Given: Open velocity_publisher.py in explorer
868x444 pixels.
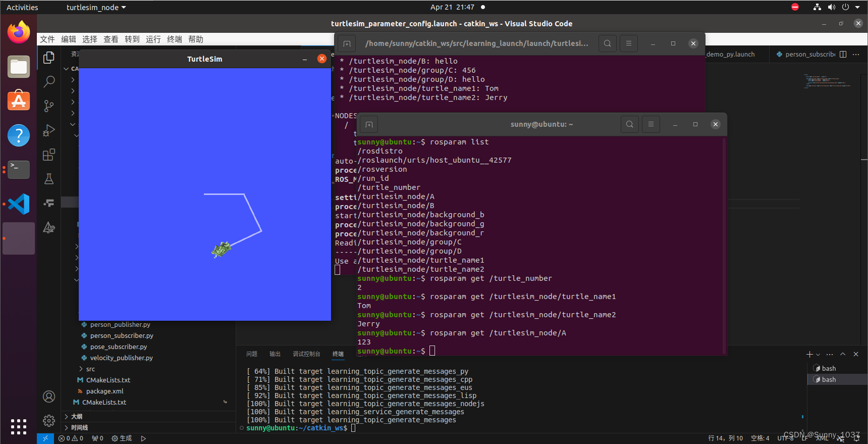Looking at the screenshot, I should pos(121,358).
